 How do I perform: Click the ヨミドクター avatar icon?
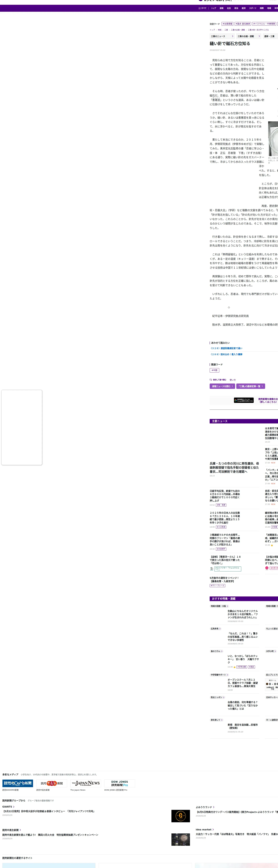point(212,569)
